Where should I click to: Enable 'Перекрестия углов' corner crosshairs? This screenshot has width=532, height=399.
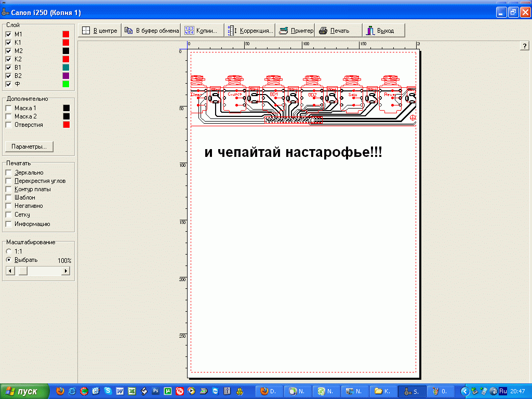(8, 181)
